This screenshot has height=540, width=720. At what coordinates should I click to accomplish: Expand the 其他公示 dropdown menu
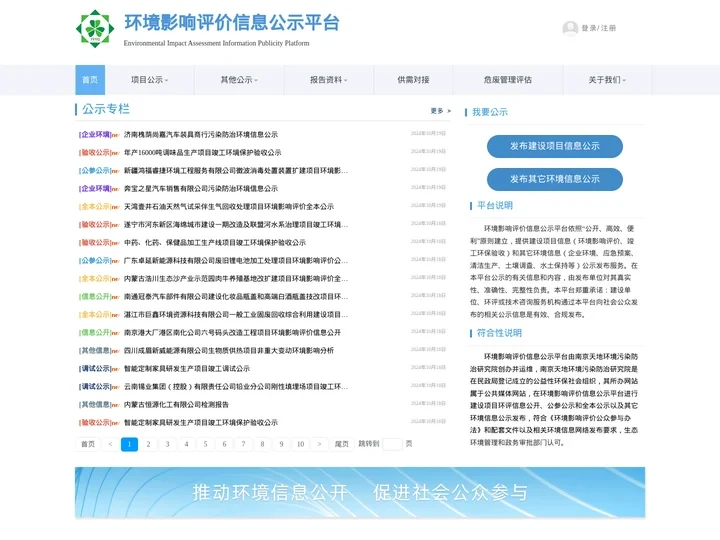(239, 80)
